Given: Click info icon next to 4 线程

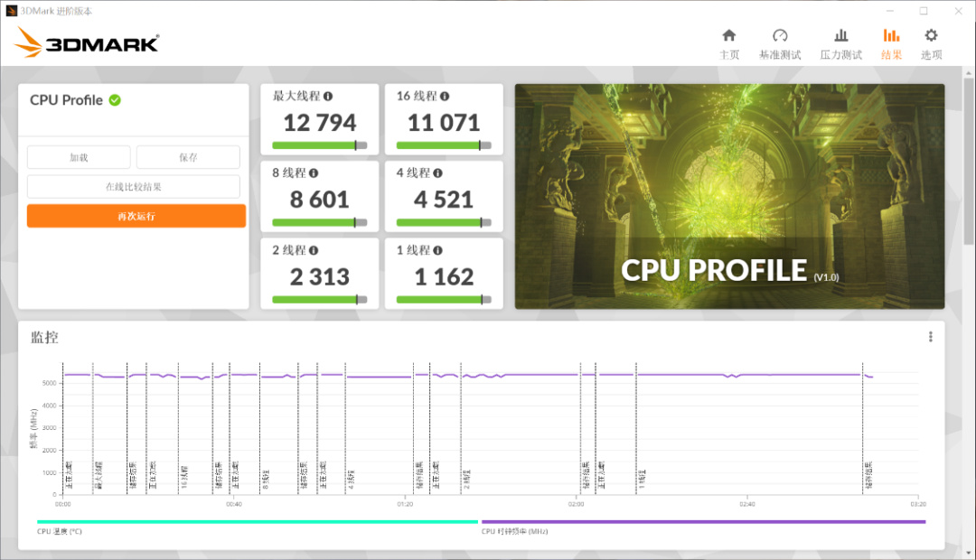Looking at the screenshot, I should (x=437, y=173).
